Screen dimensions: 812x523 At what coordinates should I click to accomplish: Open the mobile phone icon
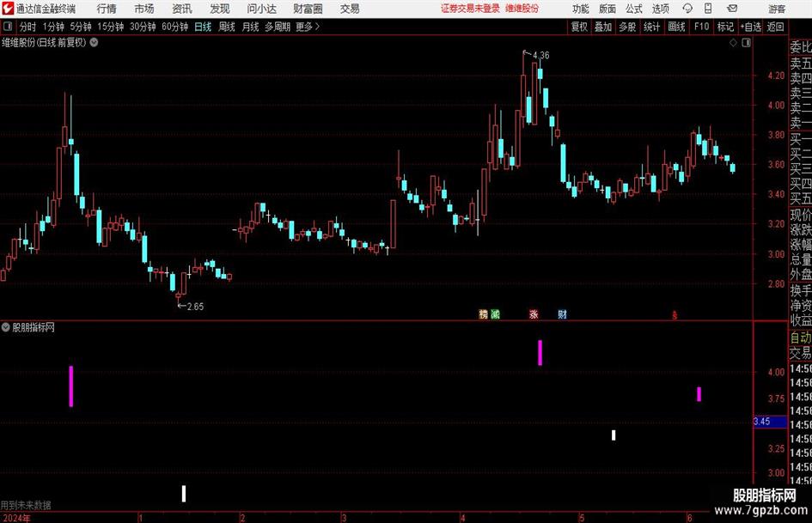pyautogui.click(x=708, y=9)
